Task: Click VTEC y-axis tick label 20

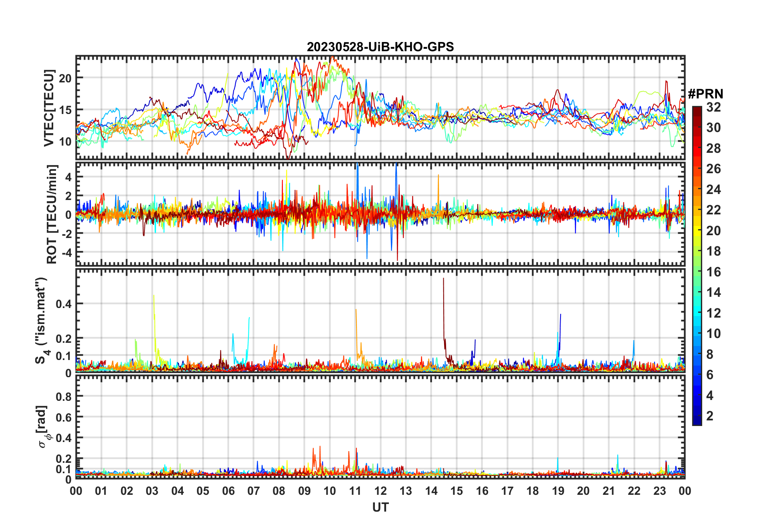Action: click(65, 78)
